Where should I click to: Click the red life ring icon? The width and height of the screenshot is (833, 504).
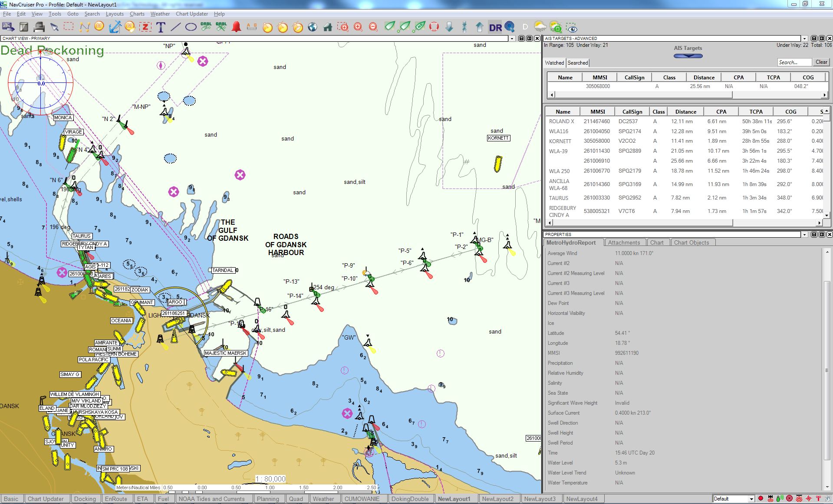click(x=434, y=27)
